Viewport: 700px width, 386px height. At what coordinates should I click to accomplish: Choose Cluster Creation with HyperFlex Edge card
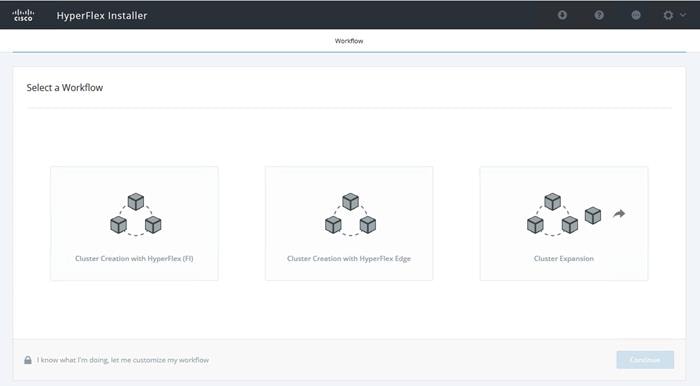pos(349,224)
